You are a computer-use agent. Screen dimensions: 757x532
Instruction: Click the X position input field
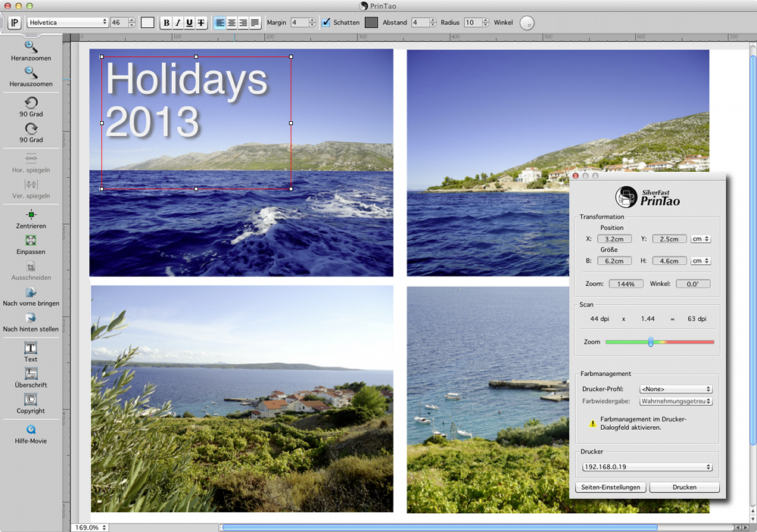click(x=614, y=239)
